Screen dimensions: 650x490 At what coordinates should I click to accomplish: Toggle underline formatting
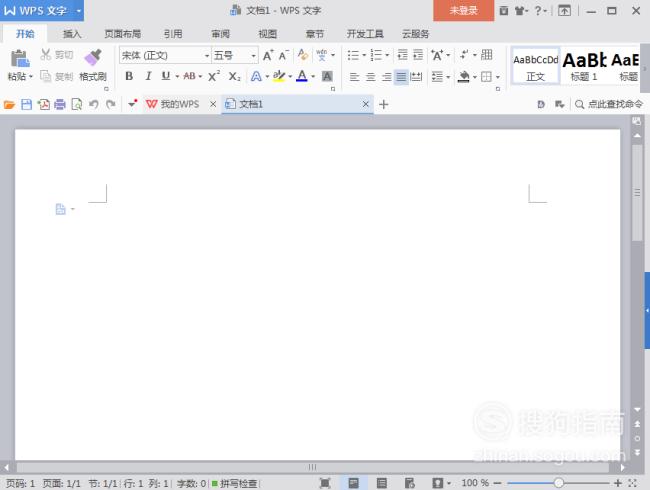(166, 76)
